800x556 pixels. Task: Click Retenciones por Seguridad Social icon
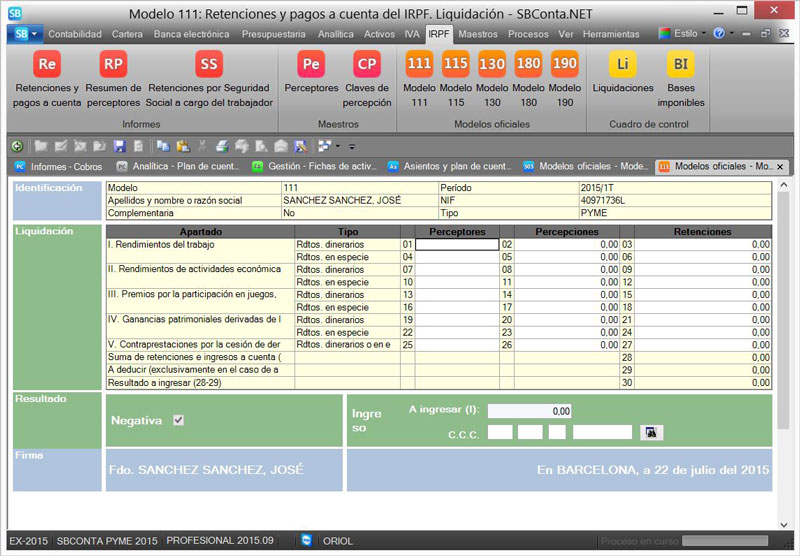[x=208, y=65]
